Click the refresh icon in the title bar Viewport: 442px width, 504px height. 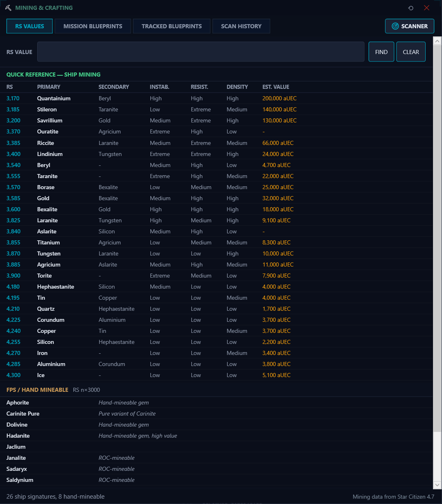tap(411, 8)
